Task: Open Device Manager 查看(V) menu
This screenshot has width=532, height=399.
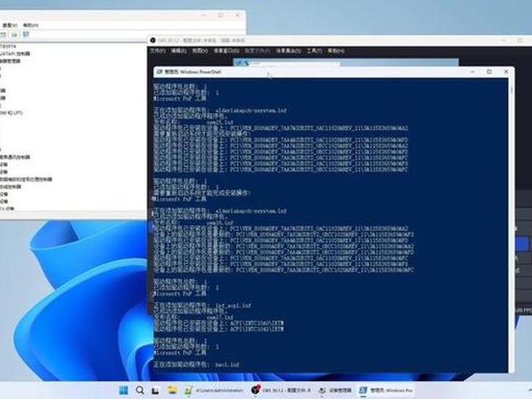Action: pyautogui.click(x=10, y=25)
